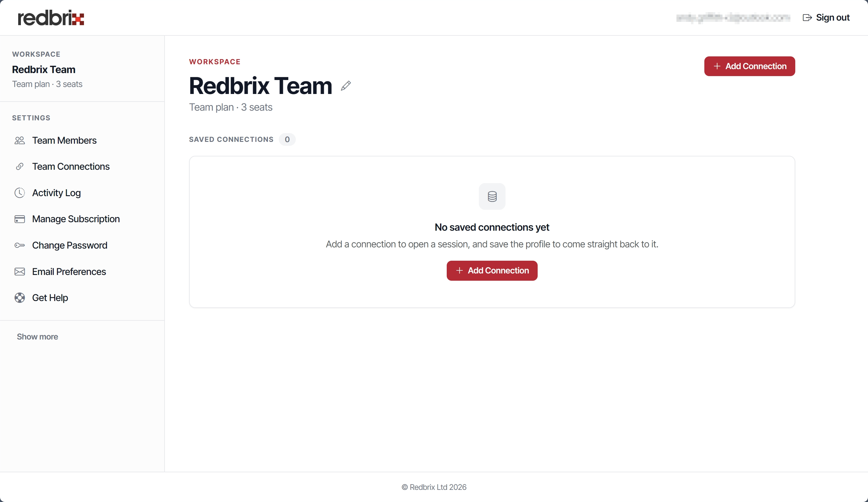Click the Sign out arrow icon
The image size is (868, 502).
click(x=807, y=18)
